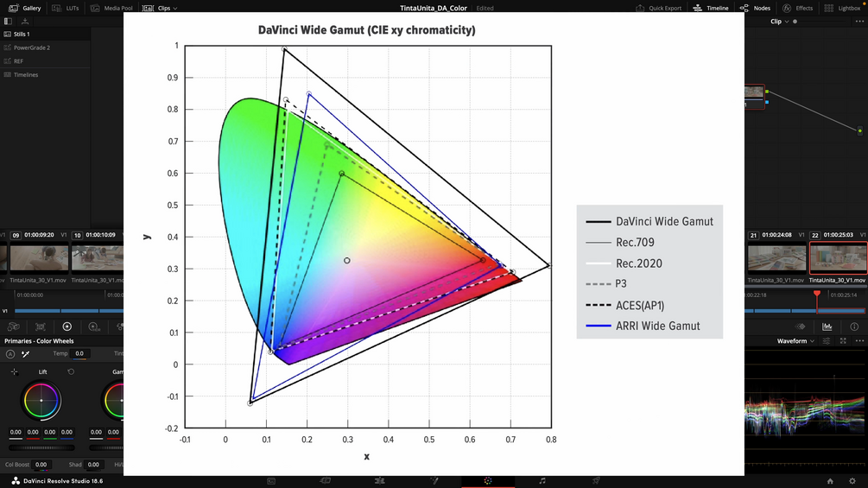Open the Gallery panel
Viewport: 868px width, 488px height.
(25, 8)
